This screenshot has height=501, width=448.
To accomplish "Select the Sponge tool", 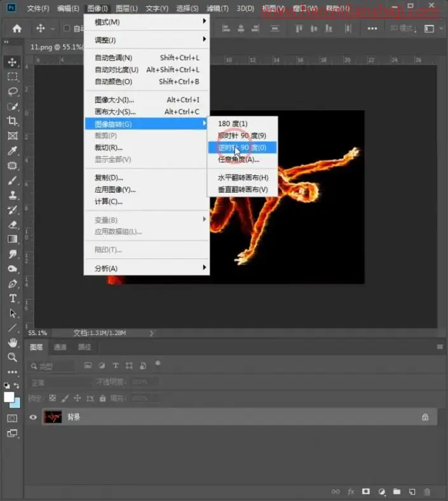I will click(x=13, y=269).
